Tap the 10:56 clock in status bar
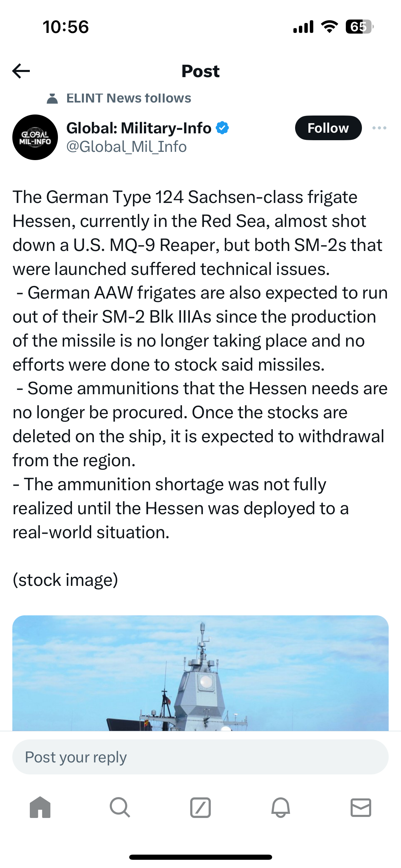 click(x=66, y=27)
